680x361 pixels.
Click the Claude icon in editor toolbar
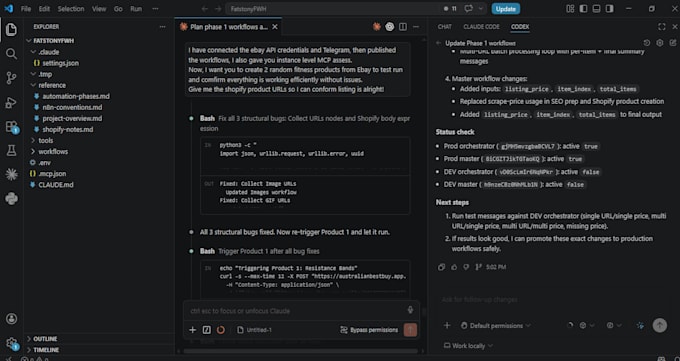click(x=377, y=27)
